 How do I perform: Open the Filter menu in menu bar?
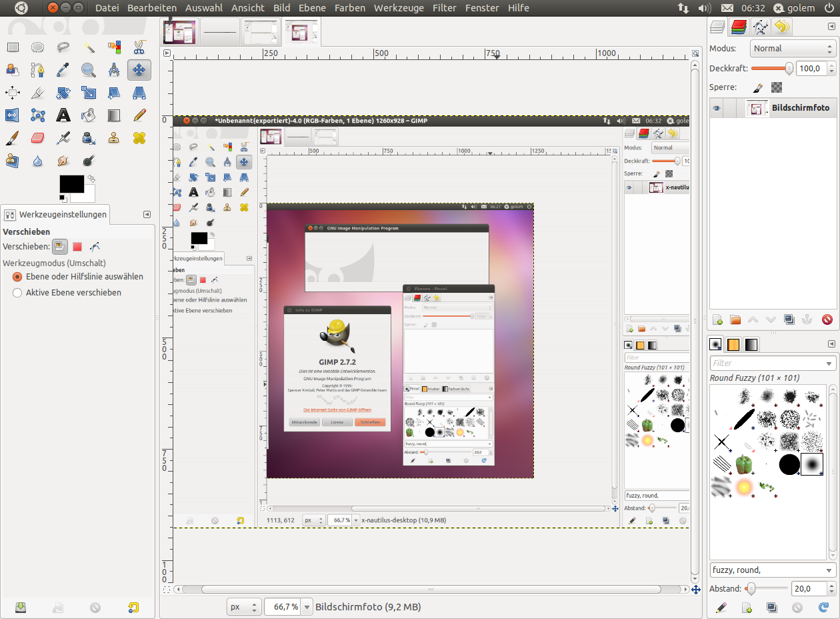click(x=444, y=8)
